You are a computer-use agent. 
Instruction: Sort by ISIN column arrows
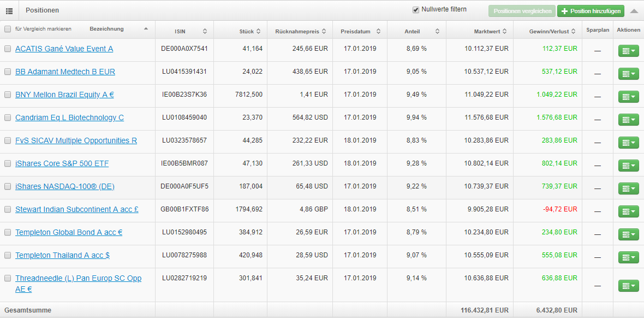point(205,31)
